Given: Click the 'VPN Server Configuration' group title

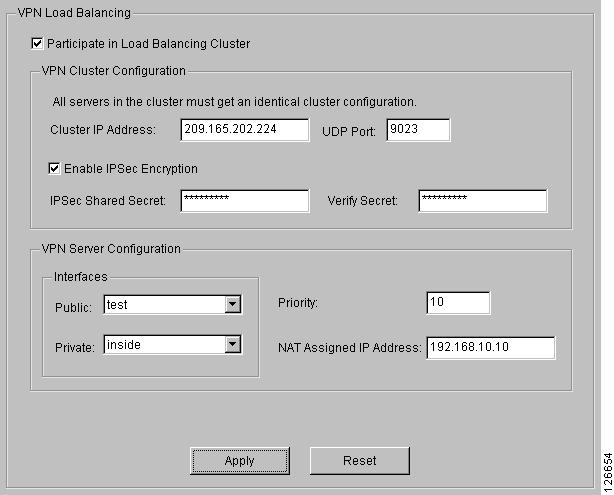Looking at the screenshot, I should 111,249.
